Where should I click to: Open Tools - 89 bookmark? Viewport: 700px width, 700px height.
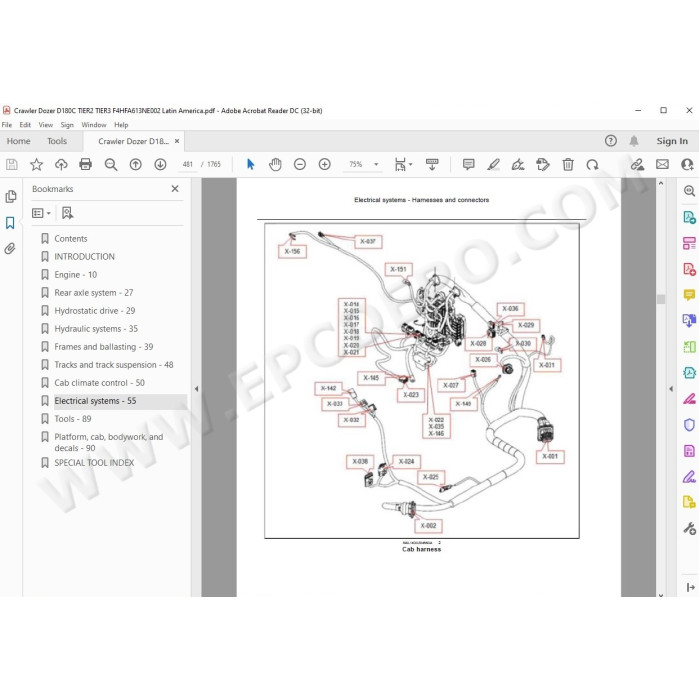point(73,419)
